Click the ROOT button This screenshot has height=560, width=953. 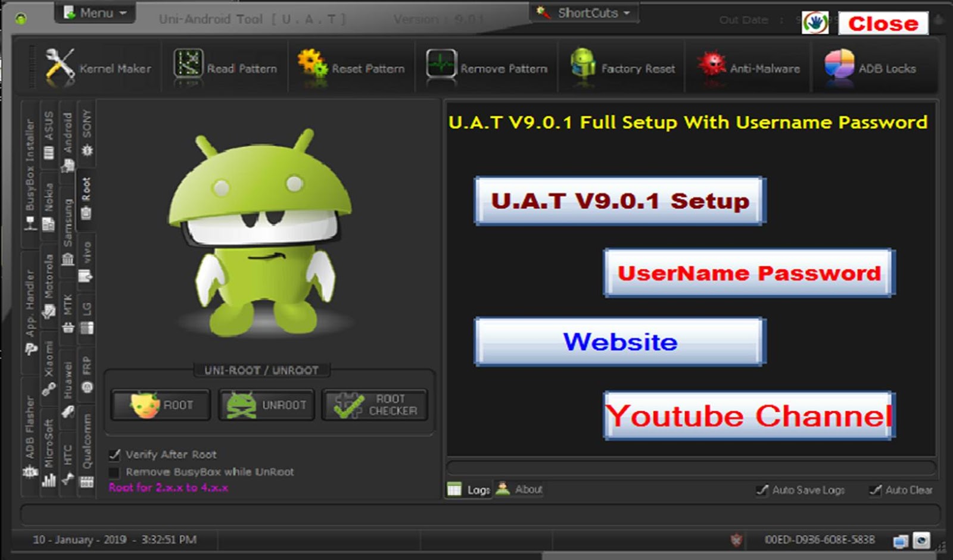pos(161,405)
